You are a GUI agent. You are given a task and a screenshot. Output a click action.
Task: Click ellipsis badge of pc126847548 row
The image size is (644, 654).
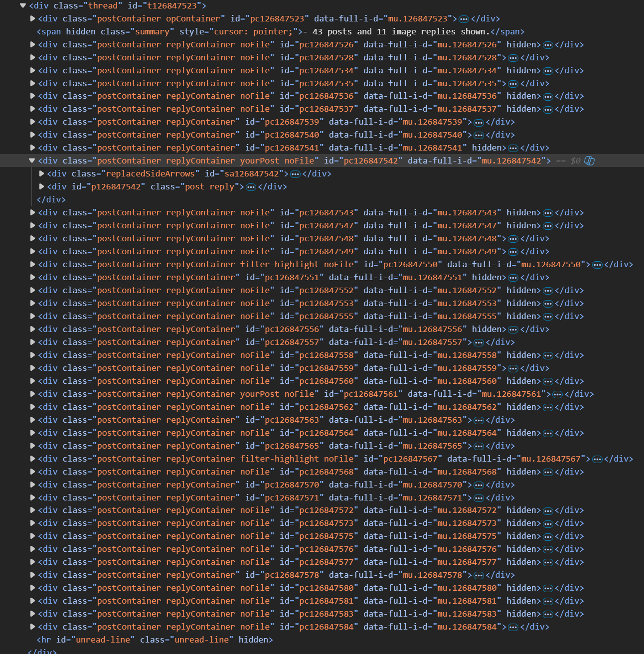513,239
